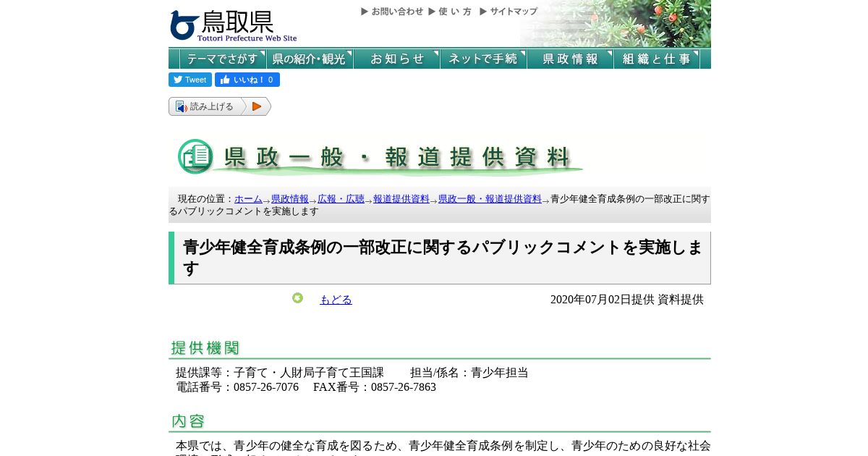Click FAX番号：0857-26-7863 text

pos(375,387)
